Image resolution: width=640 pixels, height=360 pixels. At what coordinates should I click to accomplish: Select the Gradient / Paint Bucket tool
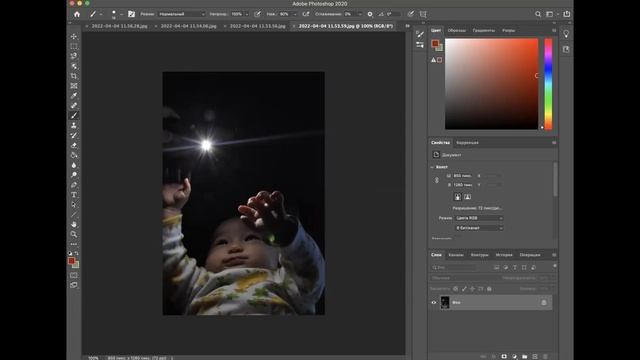point(74,155)
